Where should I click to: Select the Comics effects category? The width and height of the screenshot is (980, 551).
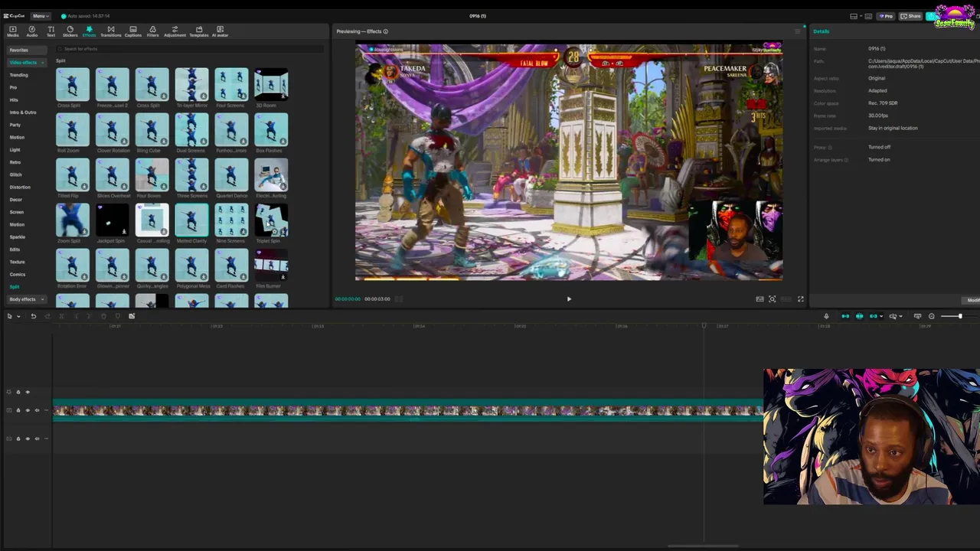(18, 274)
